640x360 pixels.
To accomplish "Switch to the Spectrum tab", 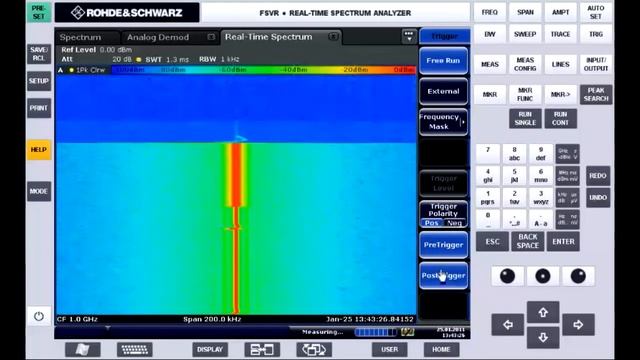I will [x=80, y=37].
